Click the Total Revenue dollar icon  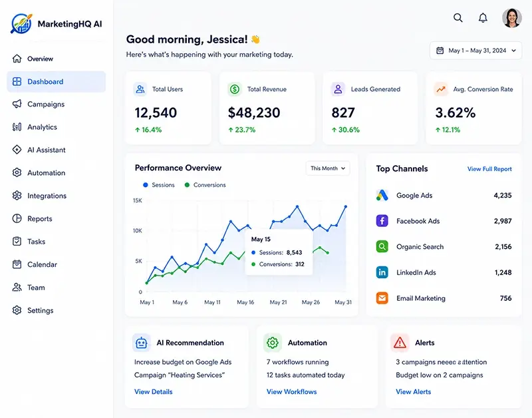coord(235,89)
